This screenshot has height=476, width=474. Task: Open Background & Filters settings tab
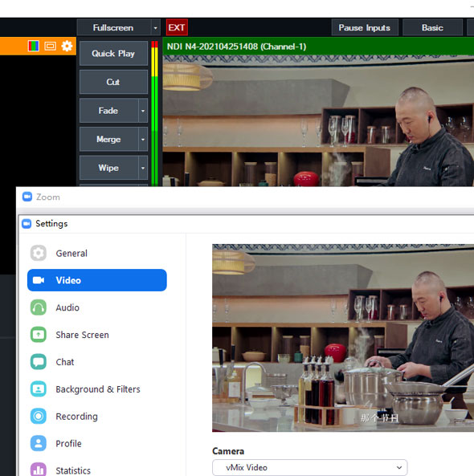[97, 389]
